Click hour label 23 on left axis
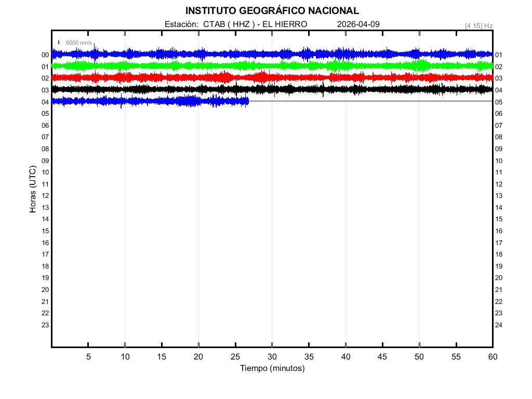Viewport: 532px width, 399px height. coord(45,325)
